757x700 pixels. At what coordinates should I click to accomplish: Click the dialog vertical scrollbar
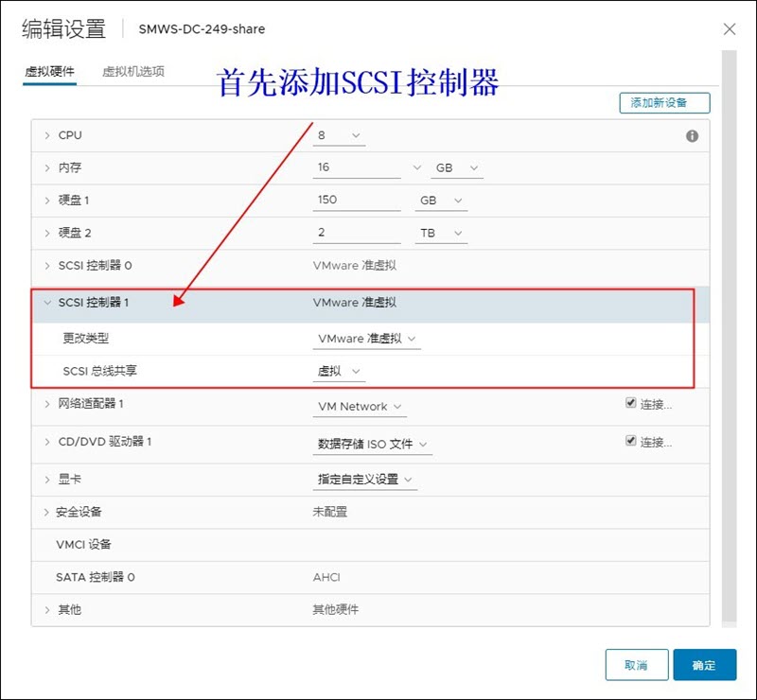pyautogui.click(x=729, y=331)
